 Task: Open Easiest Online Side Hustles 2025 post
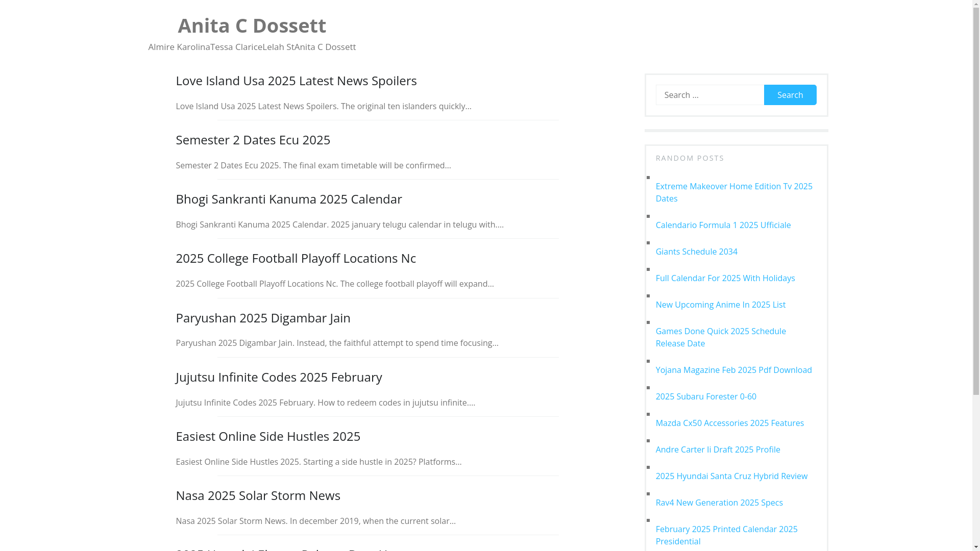pyautogui.click(x=268, y=436)
